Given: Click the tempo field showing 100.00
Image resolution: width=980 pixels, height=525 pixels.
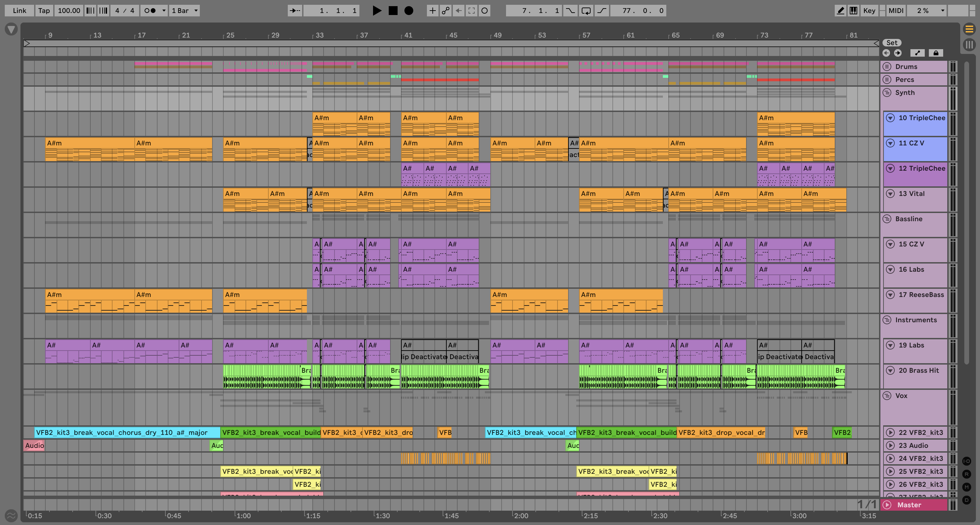Looking at the screenshot, I should tap(69, 11).
